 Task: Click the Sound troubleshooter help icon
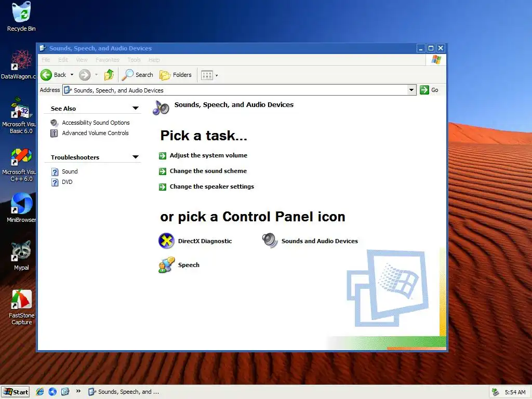click(55, 172)
